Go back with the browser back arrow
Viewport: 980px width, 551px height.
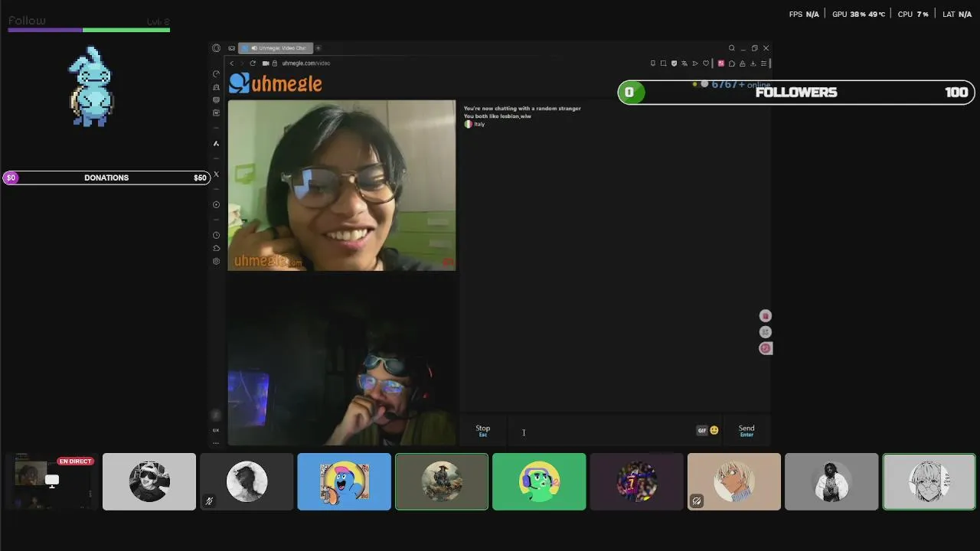click(x=232, y=64)
